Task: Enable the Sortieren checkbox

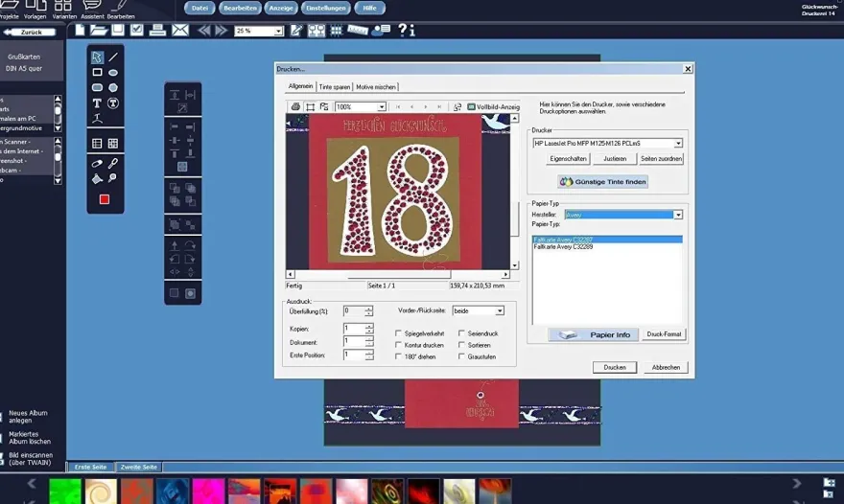Action: point(461,345)
